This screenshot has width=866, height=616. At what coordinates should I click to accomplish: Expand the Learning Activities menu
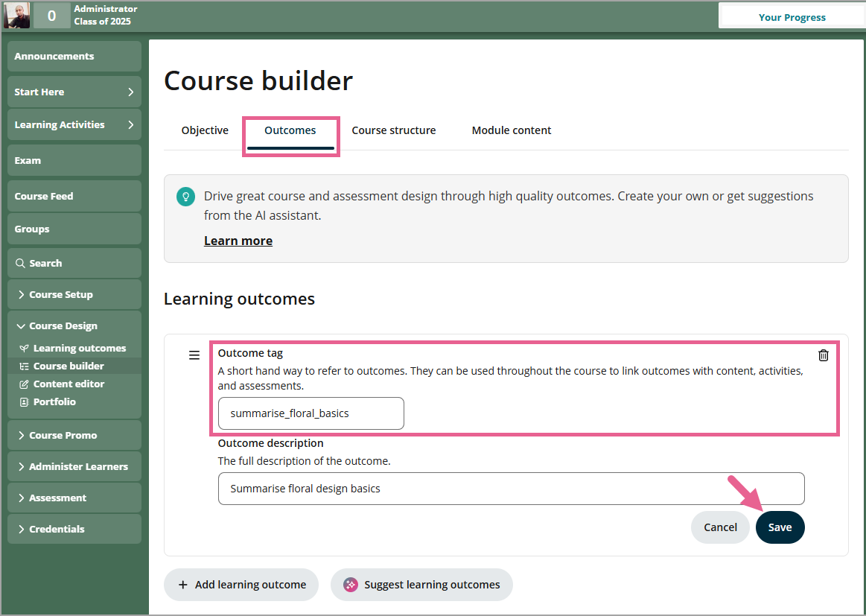(74, 124)
